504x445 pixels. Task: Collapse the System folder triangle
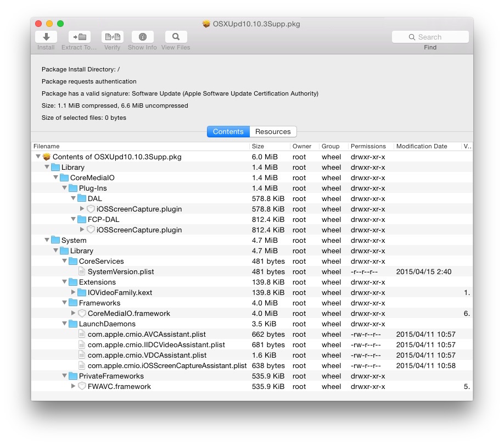coord(47,240)
